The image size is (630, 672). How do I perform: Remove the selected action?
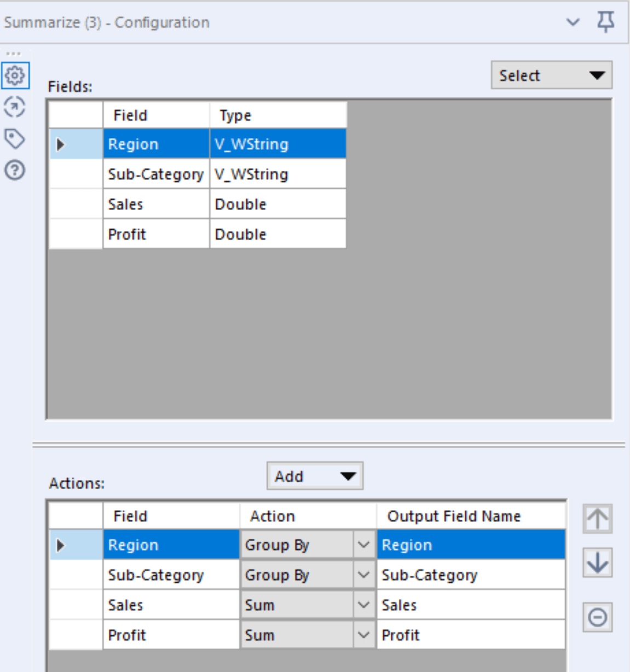coord(597,617)
